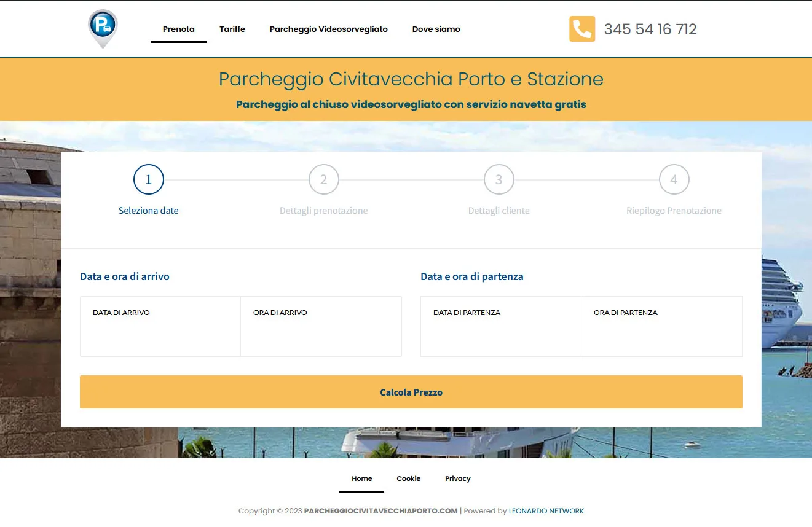
Task: Open the Prenota menu item
Action: [x=179, y=29]
